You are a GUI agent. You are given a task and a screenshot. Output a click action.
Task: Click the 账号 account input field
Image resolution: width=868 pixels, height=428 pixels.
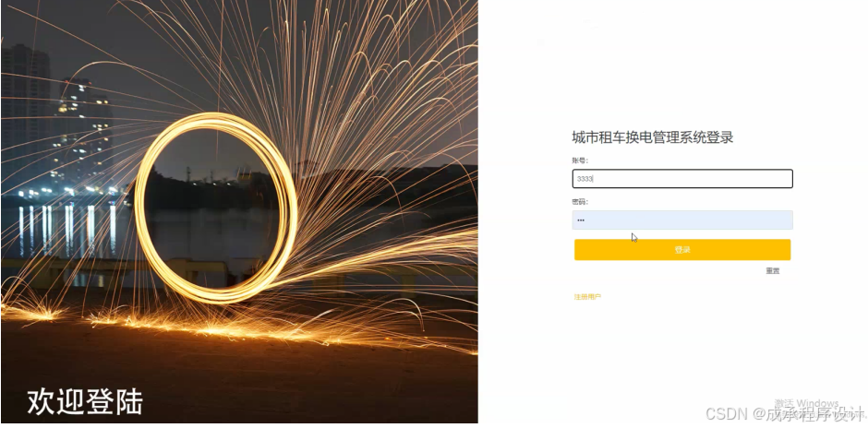[682, 179]
